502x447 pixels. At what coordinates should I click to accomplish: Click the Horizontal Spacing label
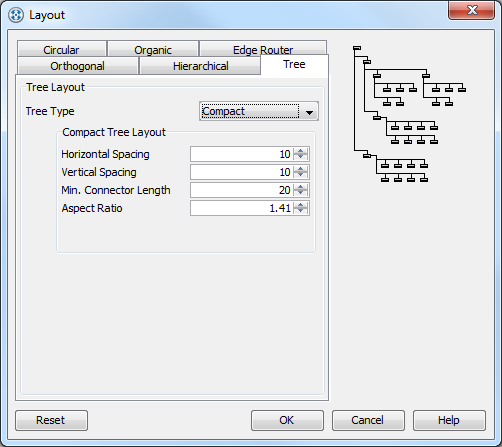(x=105, y=154)
